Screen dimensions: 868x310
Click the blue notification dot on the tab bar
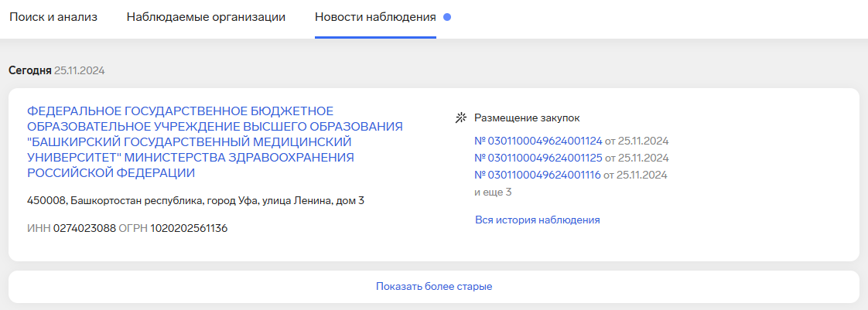click(x=447, y=17)
